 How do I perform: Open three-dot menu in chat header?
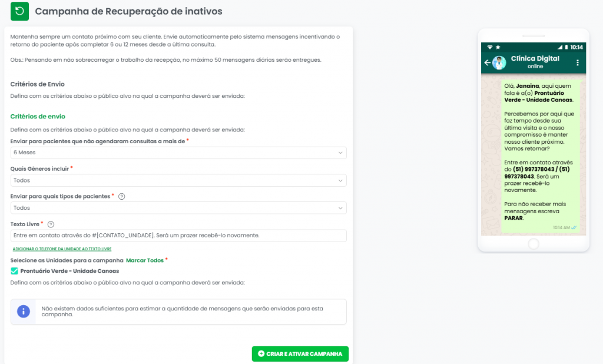click(577, 62)
